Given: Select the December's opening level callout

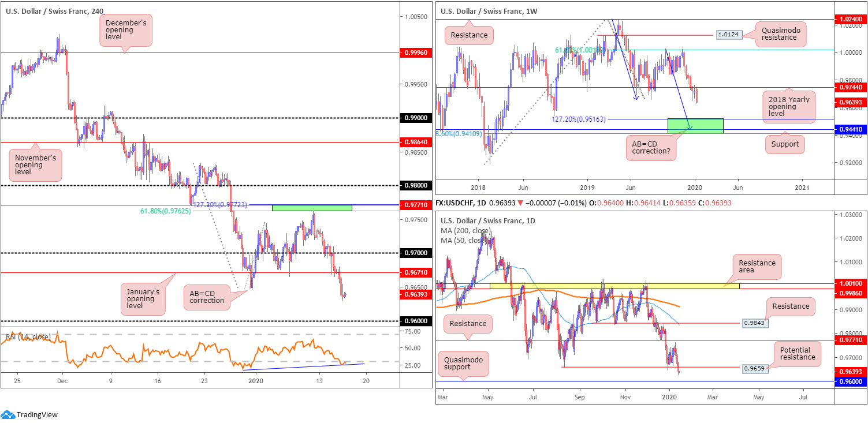Looking at the screenshot, I should tap(125, 30).
